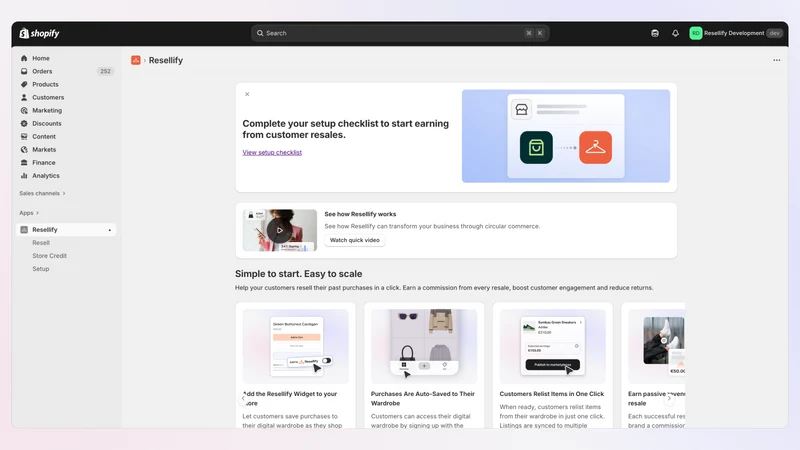Click 'See how Resellify works' heading

[x=360, y=214]
